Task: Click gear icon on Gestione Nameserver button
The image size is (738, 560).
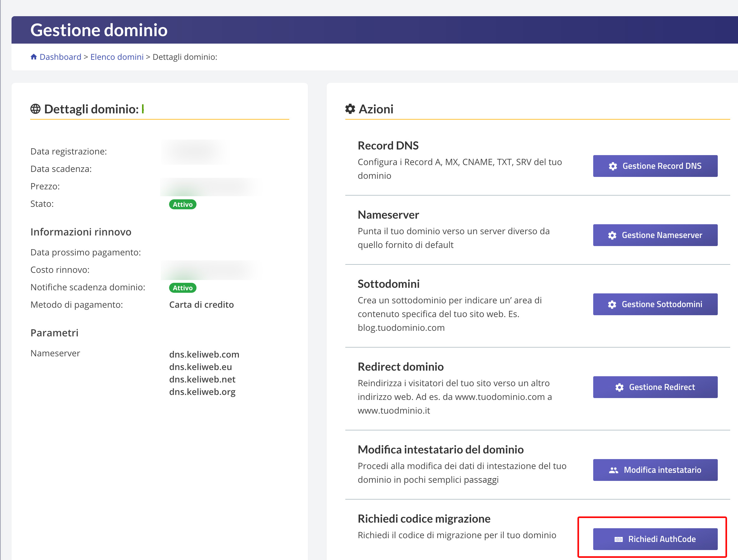Action: click(612, 235)
